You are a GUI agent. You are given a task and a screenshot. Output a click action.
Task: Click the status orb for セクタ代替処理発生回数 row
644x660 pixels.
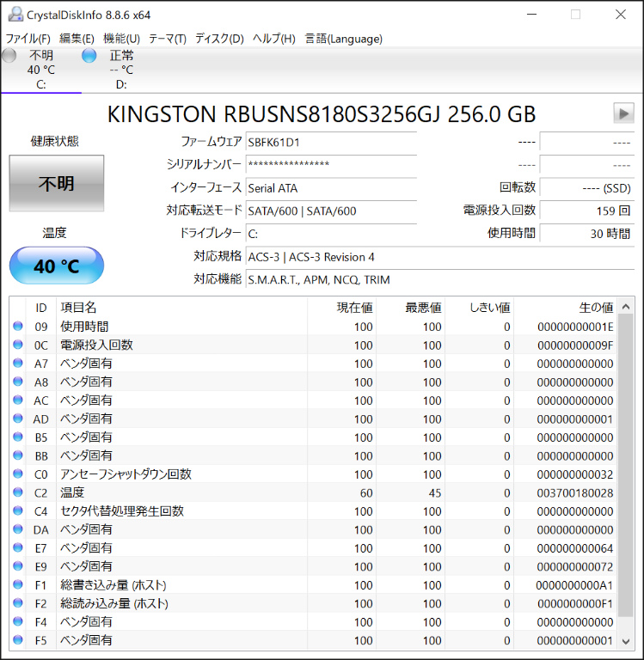[x=18, y=511]
